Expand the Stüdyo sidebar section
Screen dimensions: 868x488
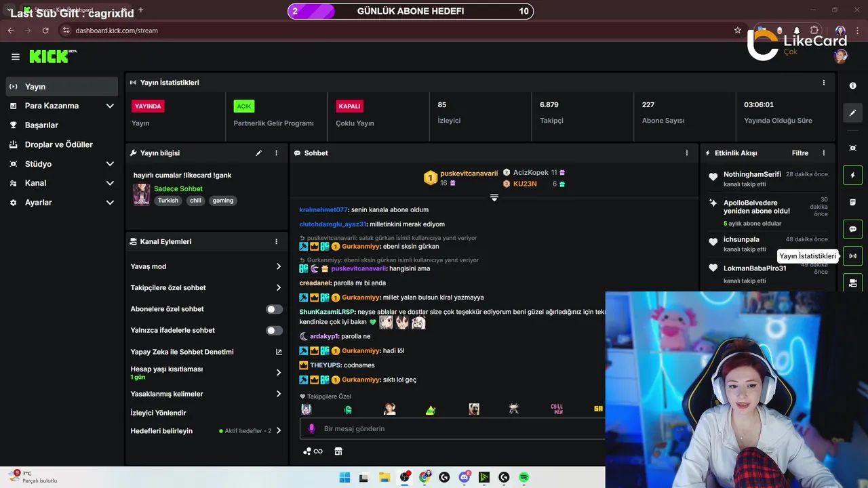pos(62,164)
